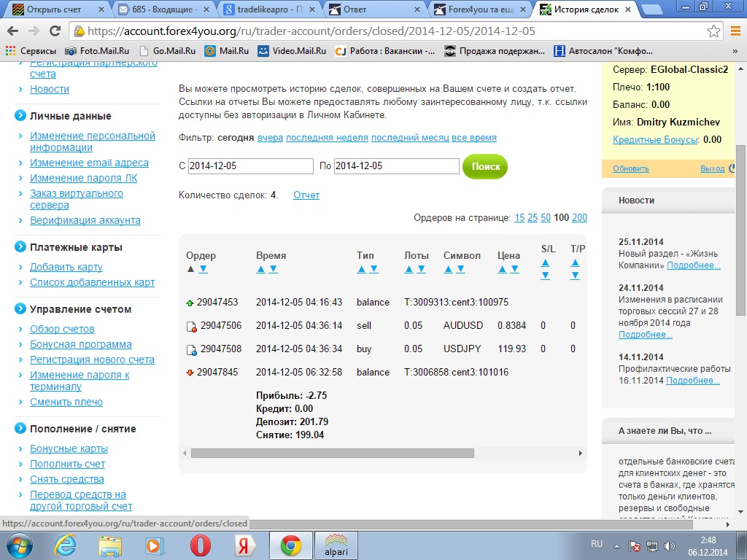Filter deals by последний месяц
The width and height of the screenshot is (747, 560).
click(410, 138)
